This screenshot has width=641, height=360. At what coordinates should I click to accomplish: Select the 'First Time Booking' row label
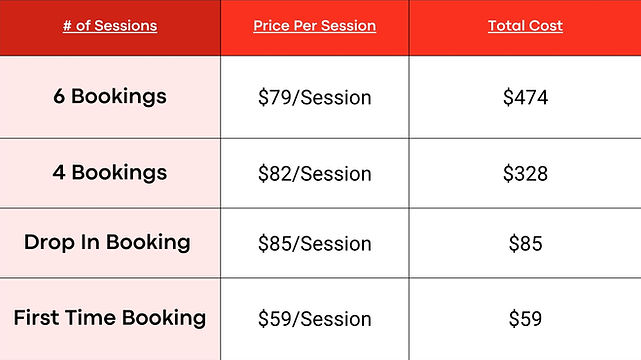click(x=110, y=318)
